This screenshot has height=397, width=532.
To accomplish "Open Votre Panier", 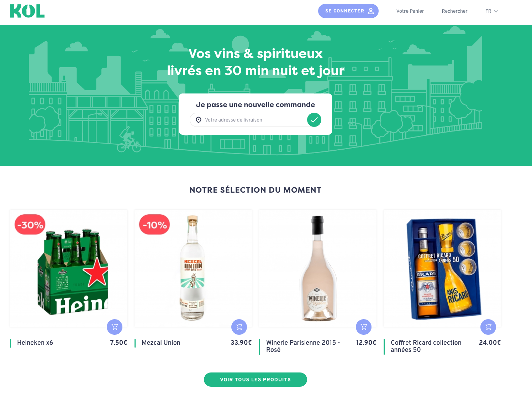I will click(410, 11).
